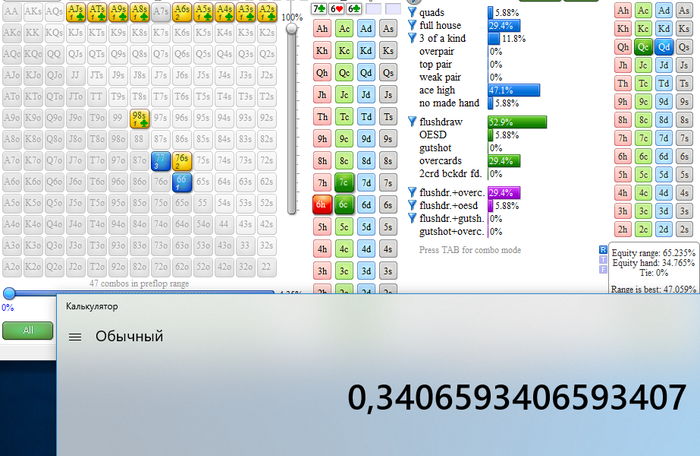
Task: Pick Qs in the middle board card grid
Action: coord(388,72)
